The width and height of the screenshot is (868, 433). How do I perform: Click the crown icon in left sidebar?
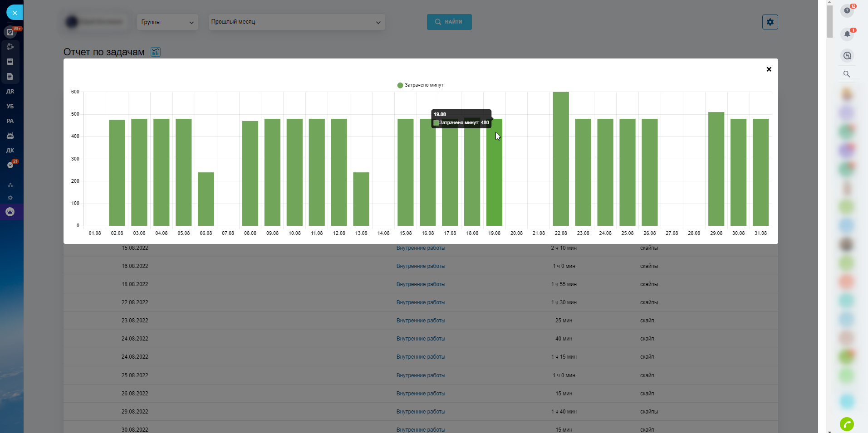coord(10,212)
